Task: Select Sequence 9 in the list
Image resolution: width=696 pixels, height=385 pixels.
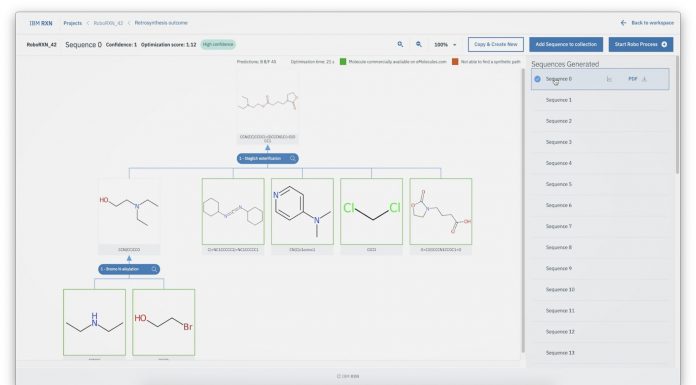Action: coord(600,268)
